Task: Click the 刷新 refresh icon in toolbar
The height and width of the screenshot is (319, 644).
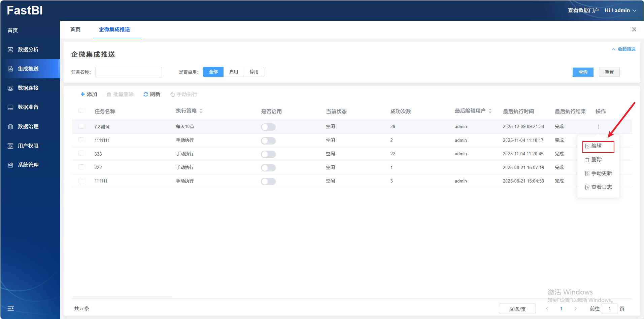Action: click(x=146, y=94)
